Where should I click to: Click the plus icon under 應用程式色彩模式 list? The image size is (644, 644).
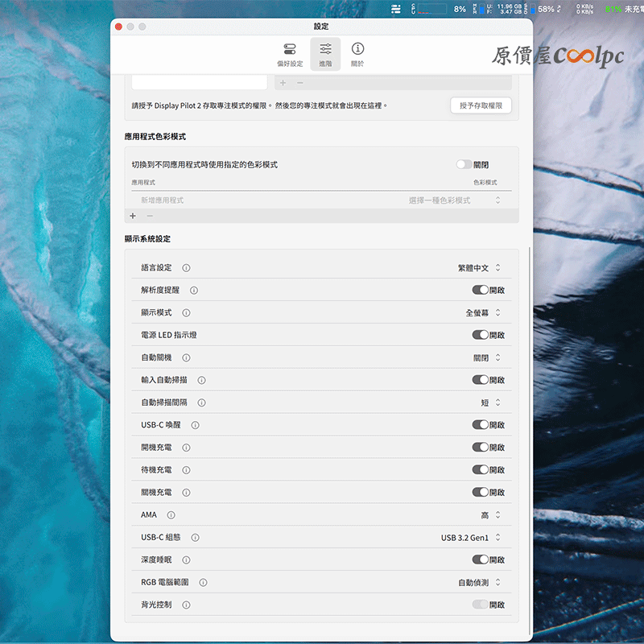(133, 216)
